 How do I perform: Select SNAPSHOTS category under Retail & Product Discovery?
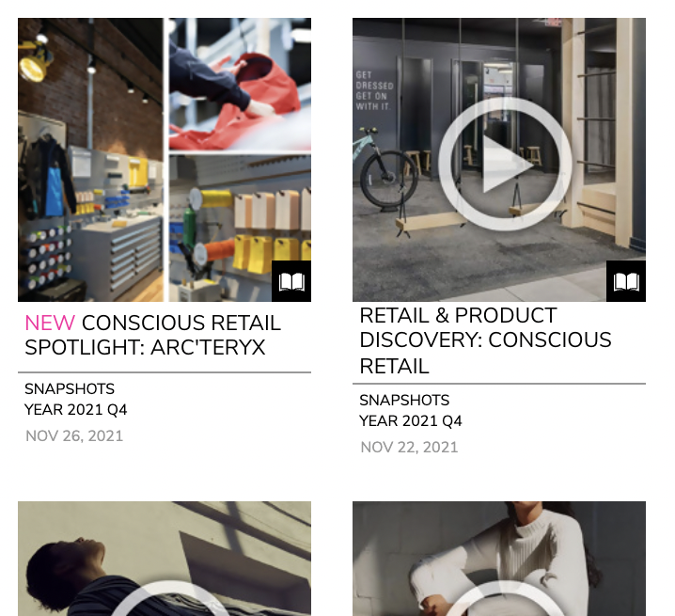404,401
